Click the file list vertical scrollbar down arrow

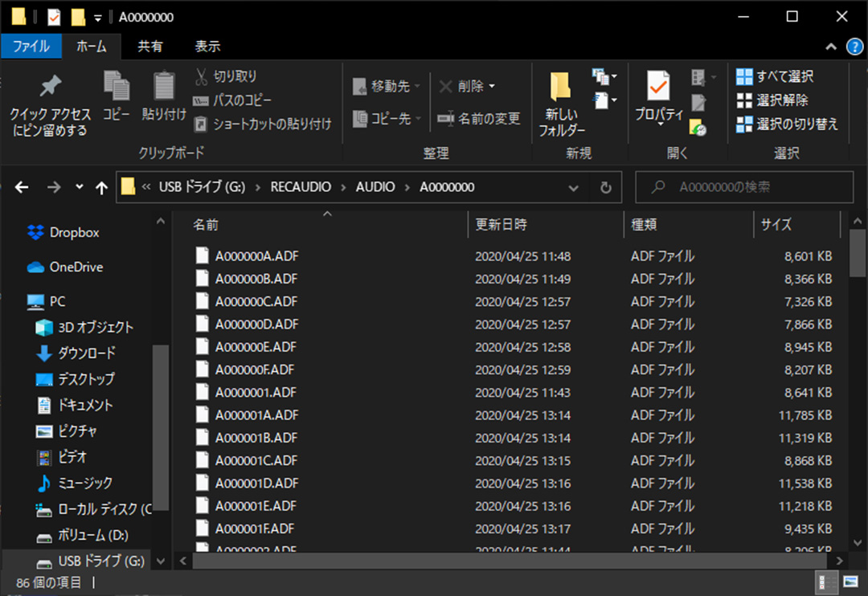coord(858,544)
